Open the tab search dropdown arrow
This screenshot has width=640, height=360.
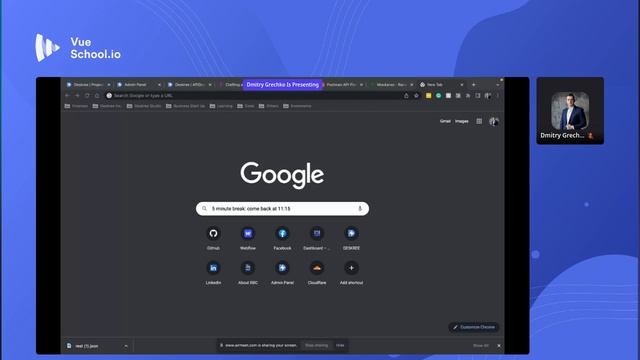(498, 84)
